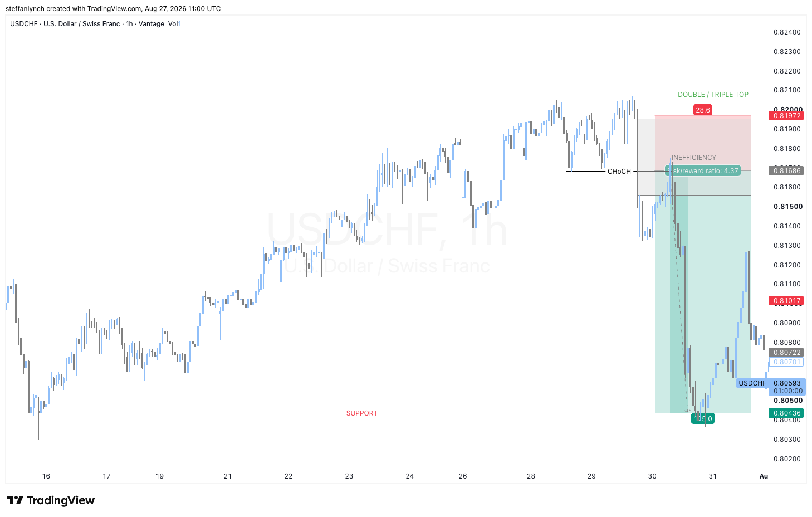This screenshot has height=517, width=812.
Task: Click the blue 0.80593 current price tag
Action: coord(787,383)
